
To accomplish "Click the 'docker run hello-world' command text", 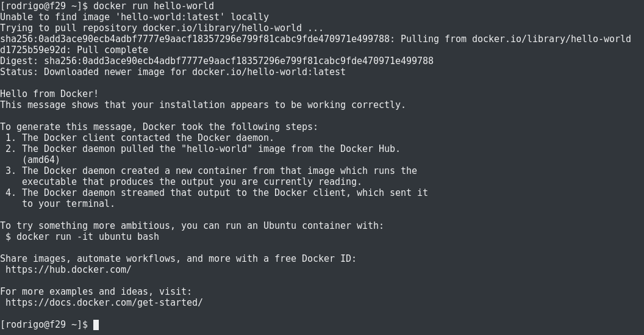I will click(153, 6).
